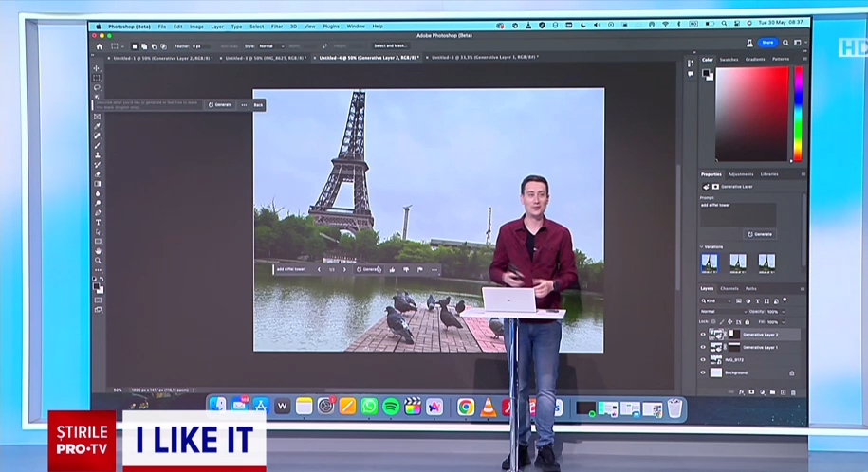Toggle lock image pixels brush icon

(x=722, y=321)
